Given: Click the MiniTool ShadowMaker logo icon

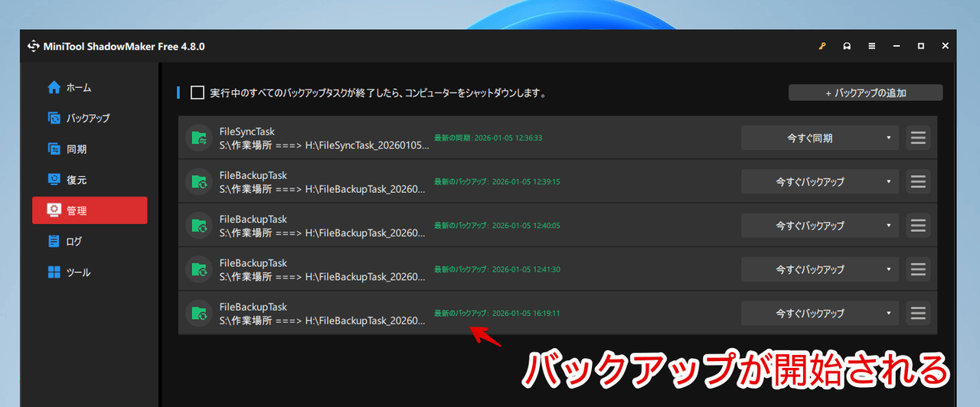Looking at the screenshot, I should click(34, 47).
